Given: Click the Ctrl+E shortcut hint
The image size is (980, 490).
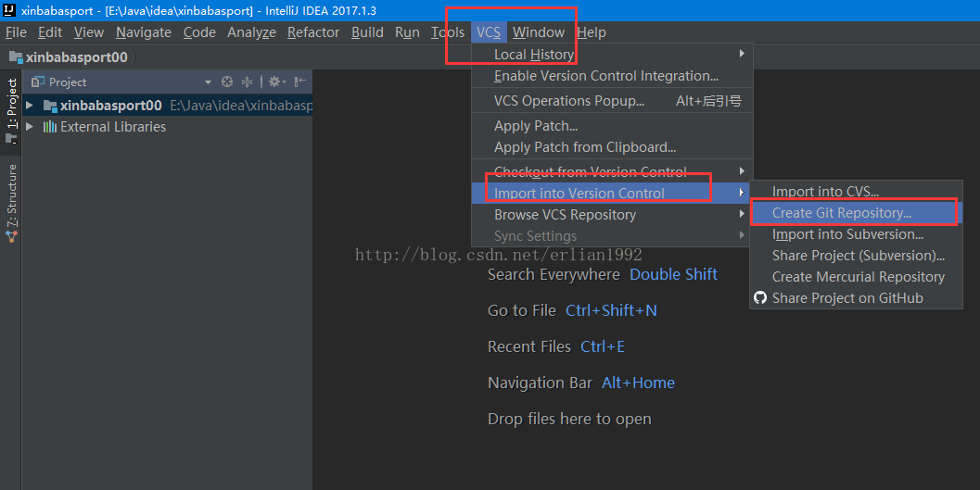Looking at the screenshot, I should pyautogui.click(x=603, y=346).
